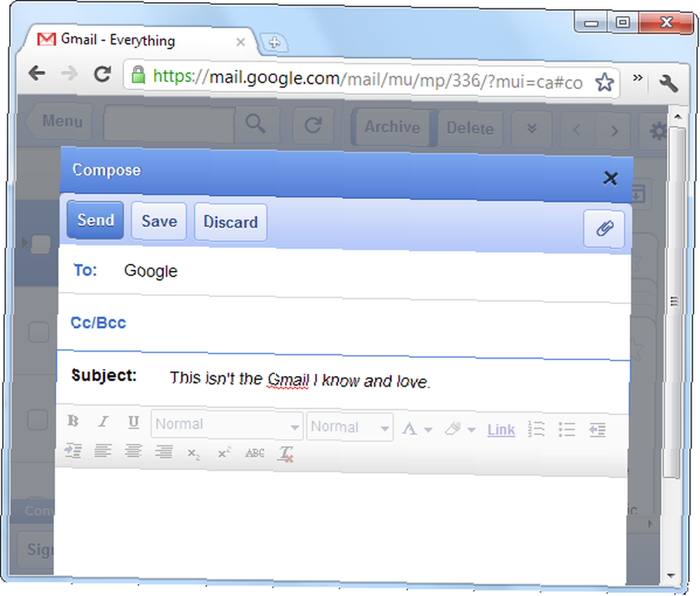The image size is (700, 596).
Task: Click the browser Back arrow
Action: click(37, 72)
